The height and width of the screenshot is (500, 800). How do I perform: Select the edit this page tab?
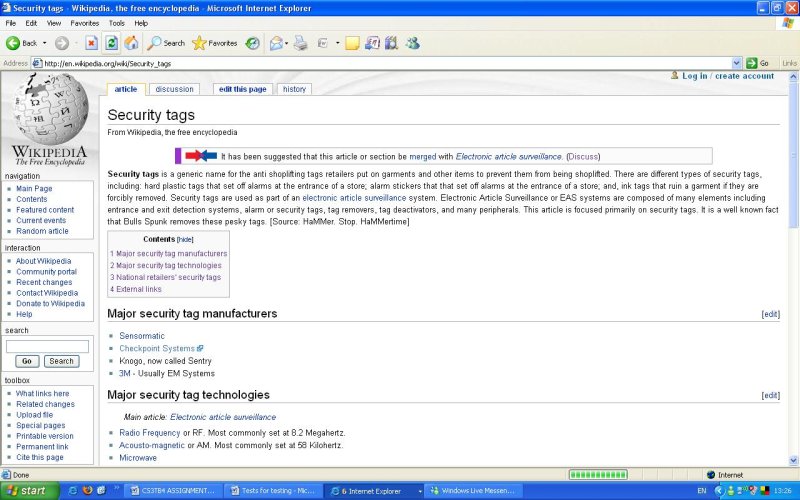click(x=243, y=89)
